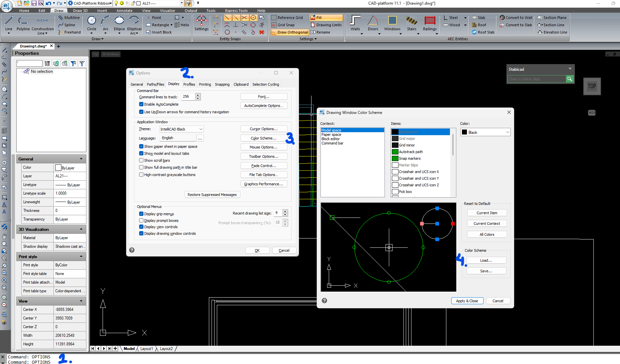Expand the Stabicad panel dropdown arrow
The image size is (620, 364).
570,69
